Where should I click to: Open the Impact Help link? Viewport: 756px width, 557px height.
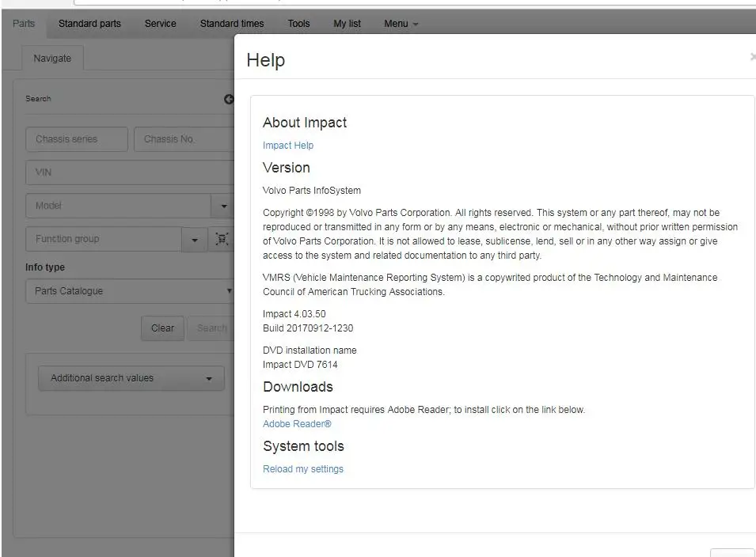pyautogui.click(x=288, y=146)
